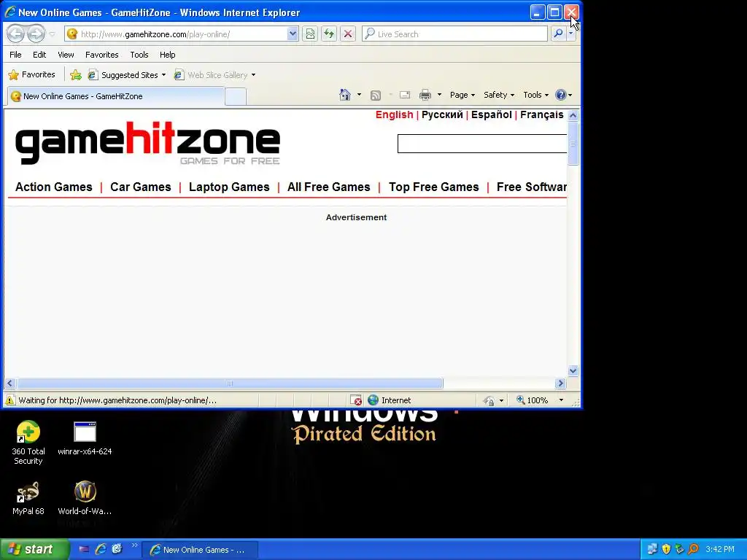Open the Help menu
747x560 pixels.
pyautogui.click(x=167, y=55)
